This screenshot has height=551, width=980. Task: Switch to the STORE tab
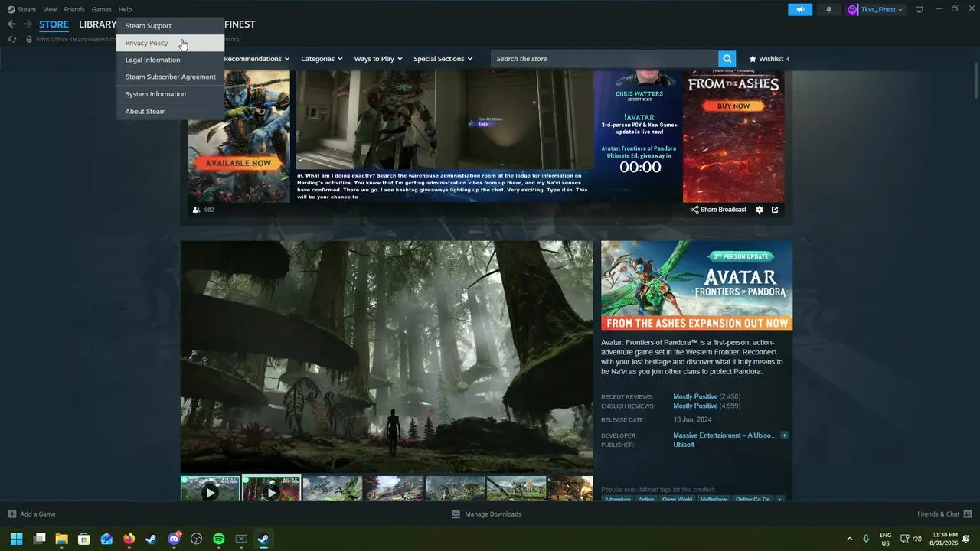tap(54, 24)
